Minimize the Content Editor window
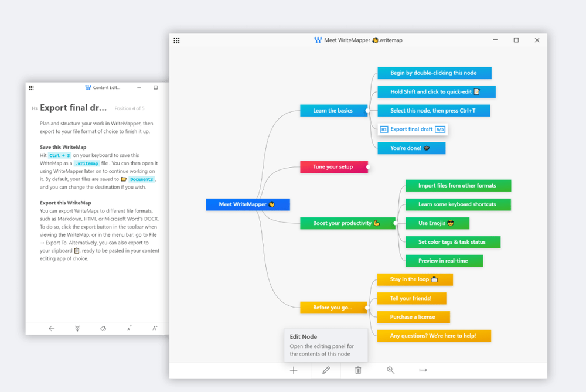This screenshot has width=586, height=392. 139,87
